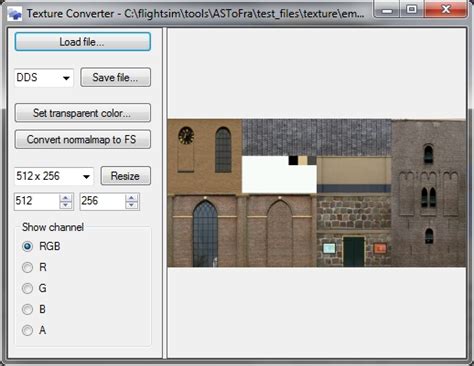474x366 pixels.
Task: Decrease height with the down spinner arrow
Action: [x=132, y=205]
